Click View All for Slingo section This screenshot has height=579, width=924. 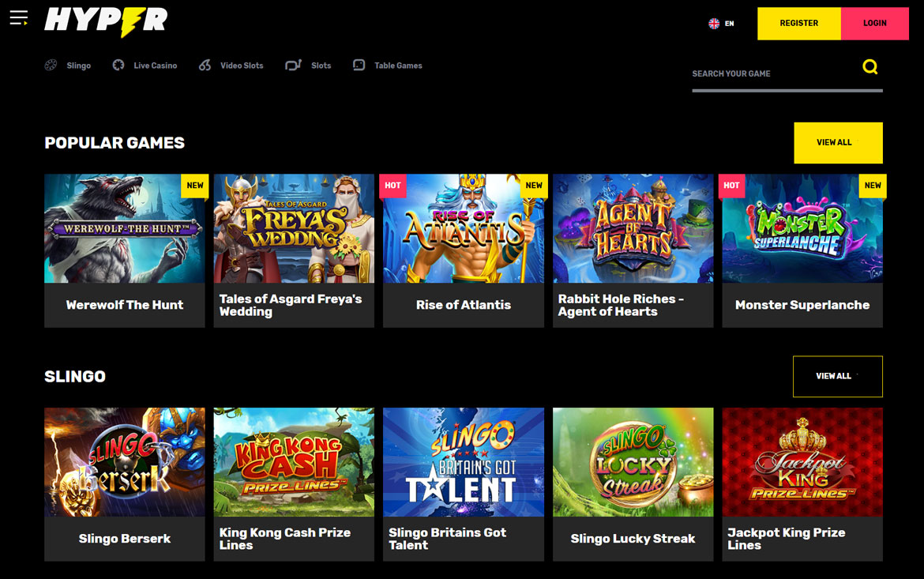(x=837, y=376)
